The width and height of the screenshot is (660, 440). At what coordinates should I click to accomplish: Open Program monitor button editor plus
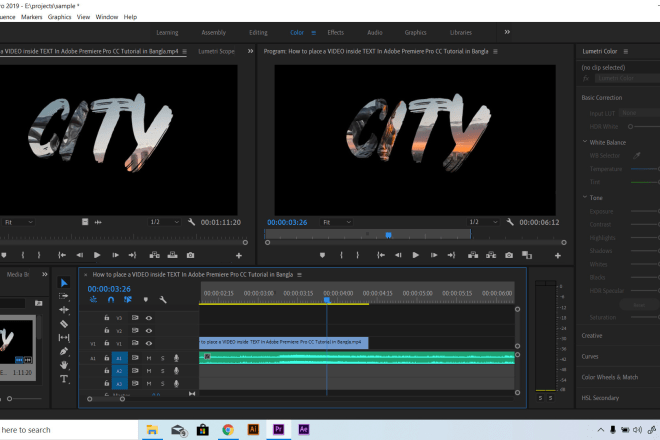click(x=558, y=256)
